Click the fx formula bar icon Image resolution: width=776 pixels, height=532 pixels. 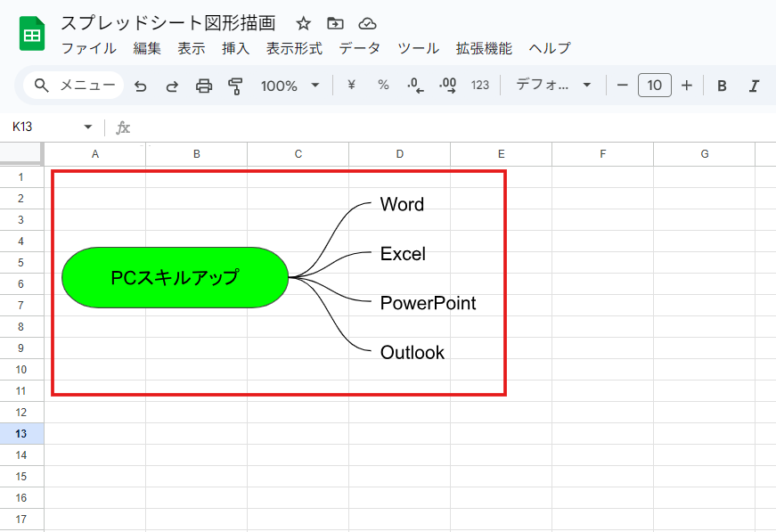[123, 127]
